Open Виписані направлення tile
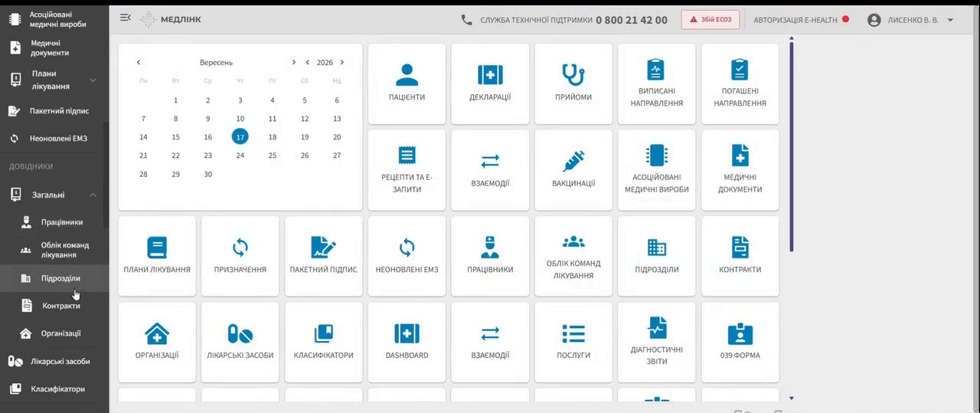The image size is (980, 413). tap(657, 84)
